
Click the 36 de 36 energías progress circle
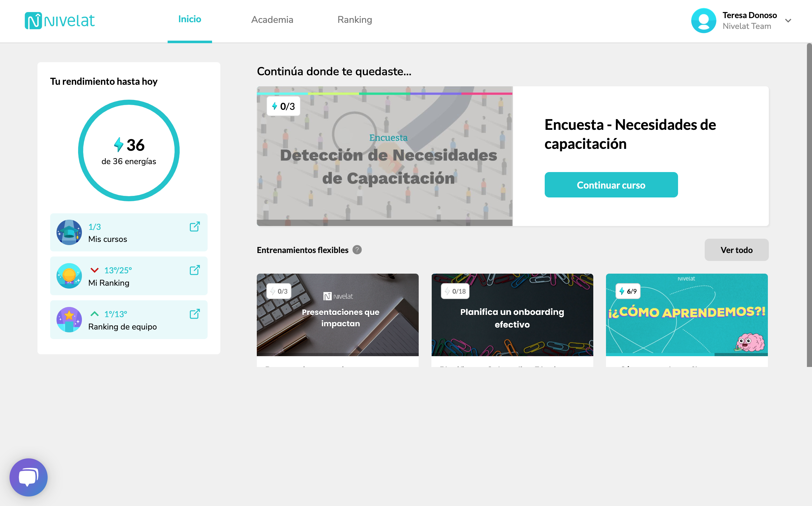(x=129, y=150)
